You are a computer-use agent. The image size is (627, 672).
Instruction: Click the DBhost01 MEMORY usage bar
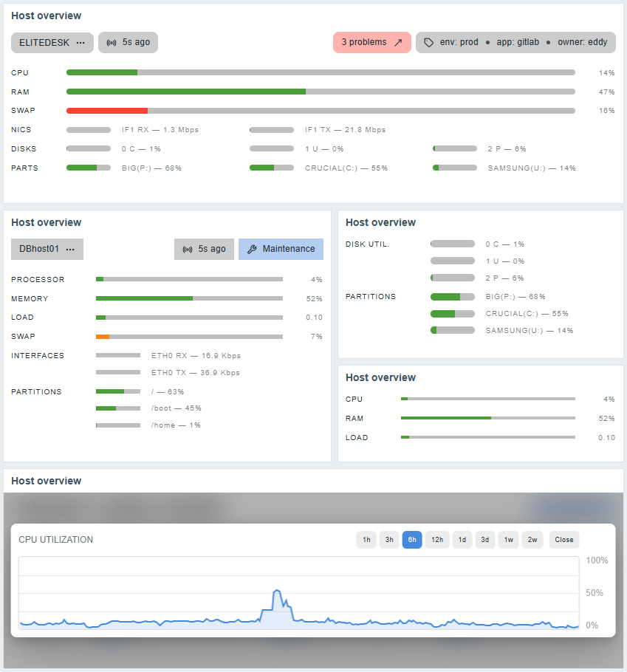[189, 299]
